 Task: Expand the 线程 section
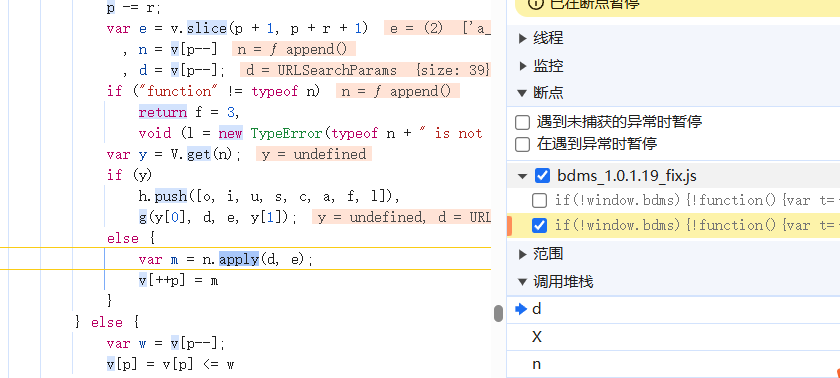tap(523, 39)
